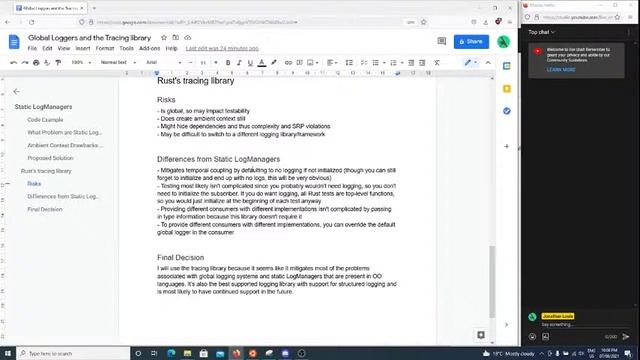Get add-ons plus icon in side panel

point(507,146)
